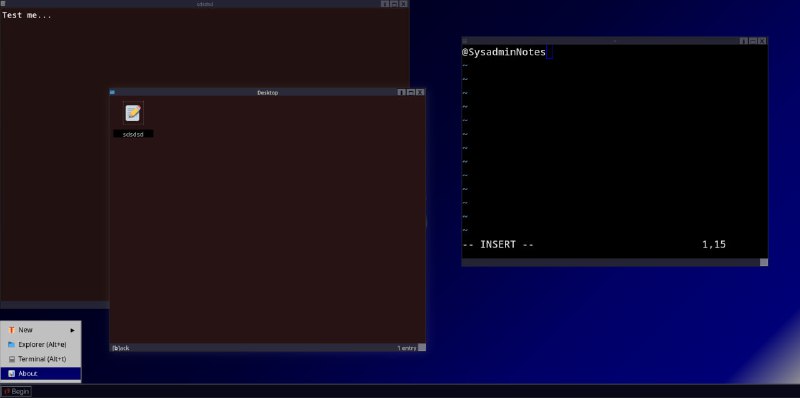Click the resize grip of the vim terminal
800x398 pixels.
tap(764, 262)
